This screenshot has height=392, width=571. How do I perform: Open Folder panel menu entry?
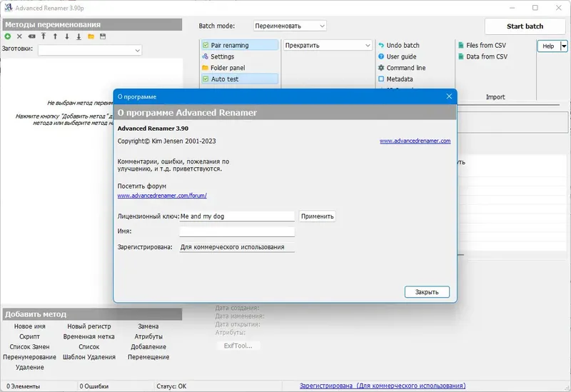(228, 68)
